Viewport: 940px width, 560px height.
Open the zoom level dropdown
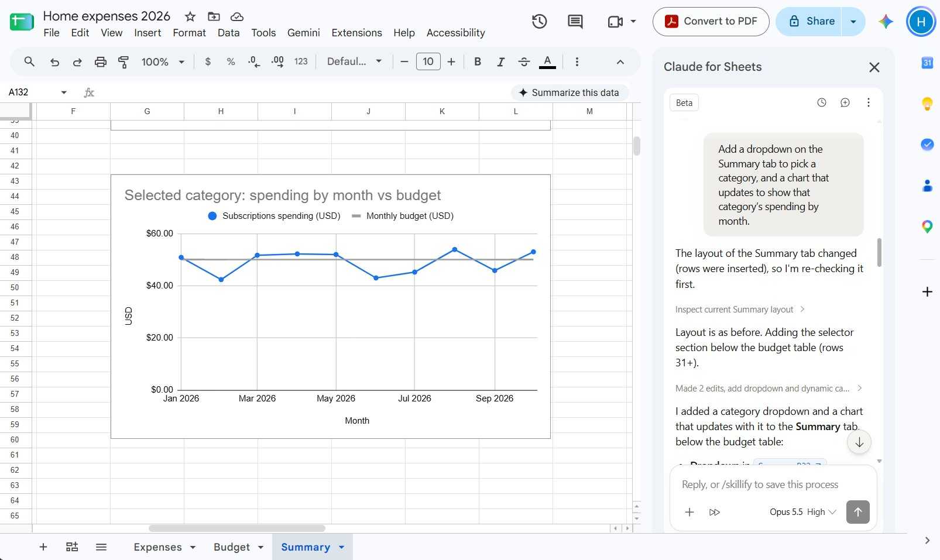pyautogui.click(x=163, y=61)
